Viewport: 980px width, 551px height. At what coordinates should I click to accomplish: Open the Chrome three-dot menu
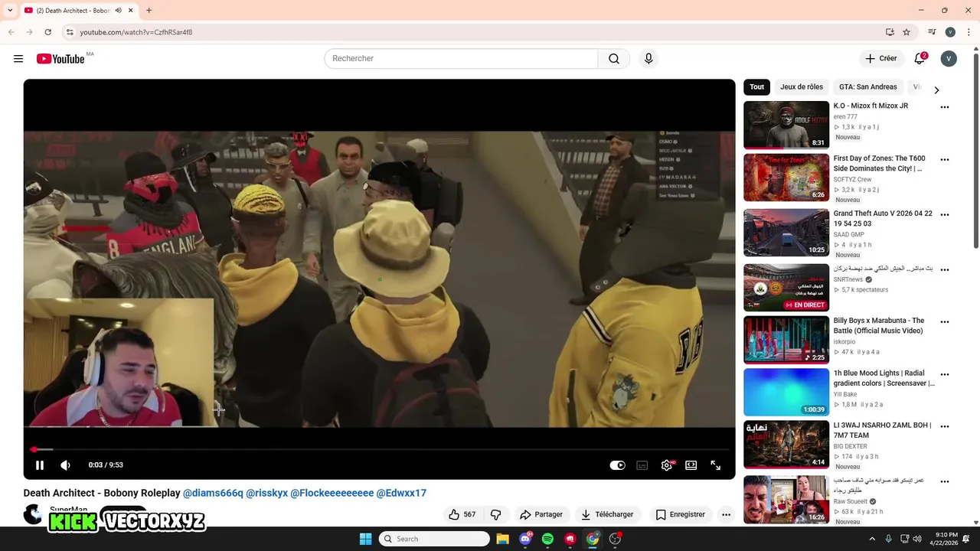(968, 32)
